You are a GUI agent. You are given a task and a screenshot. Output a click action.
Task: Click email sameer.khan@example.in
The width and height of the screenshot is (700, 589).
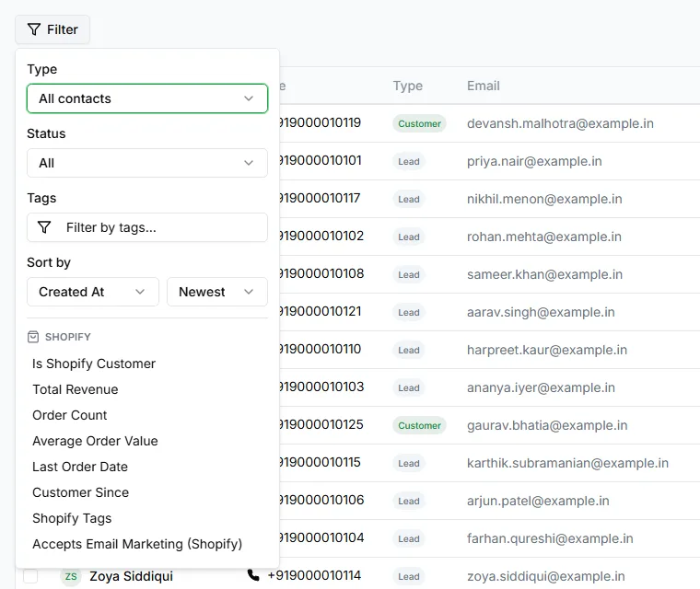pyautogui.click(x=544, y=274)
